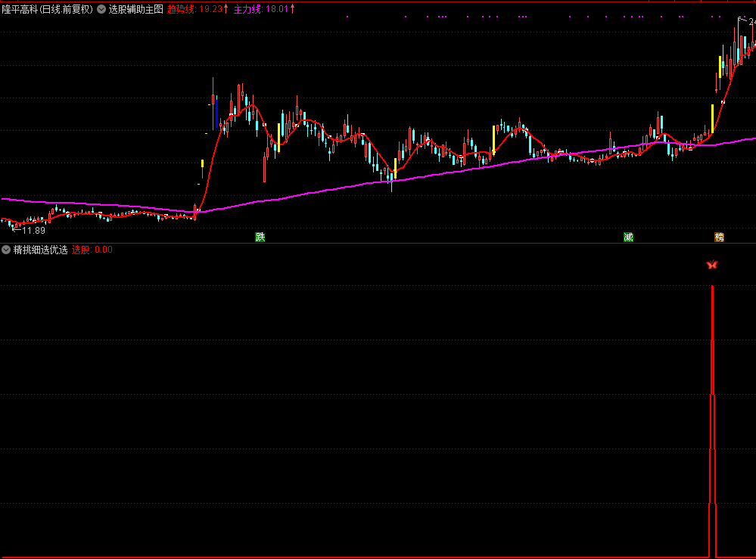The image size is (756, 559).
Task: Select the 选股辅助主图 indicator name
Action: 135,10
